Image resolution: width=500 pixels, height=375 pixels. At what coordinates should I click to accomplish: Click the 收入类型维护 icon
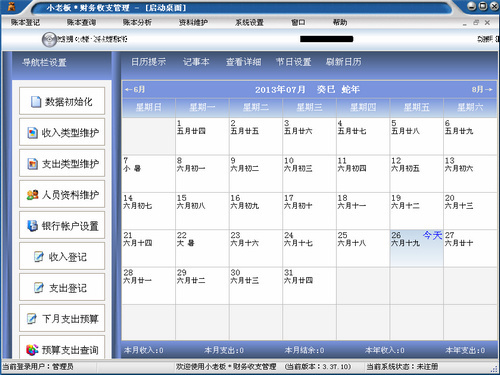click(x=32, y=133)
